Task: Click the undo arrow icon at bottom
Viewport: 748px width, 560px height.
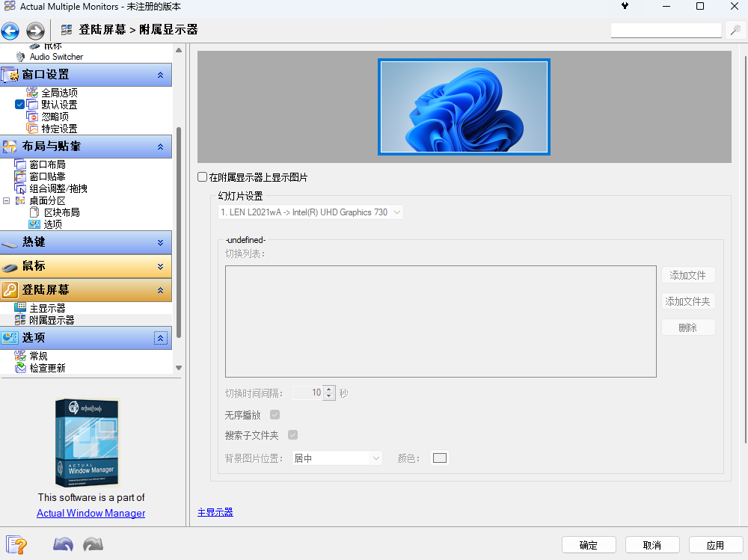Action: click(63, 544)
